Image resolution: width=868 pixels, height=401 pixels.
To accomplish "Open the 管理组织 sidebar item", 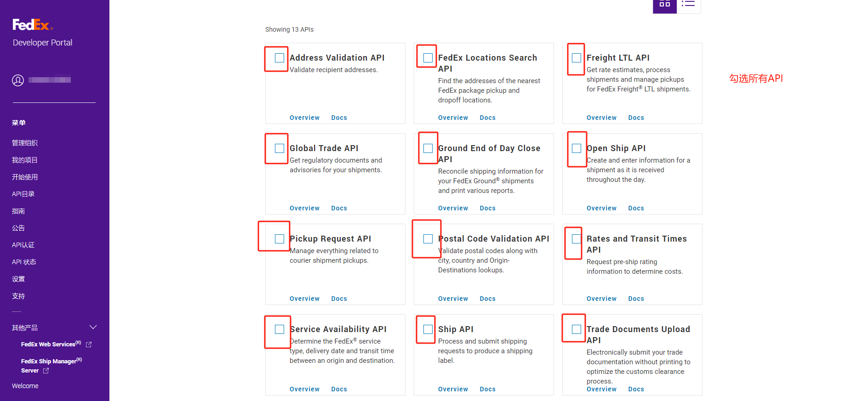I will [x=25, y=143].
